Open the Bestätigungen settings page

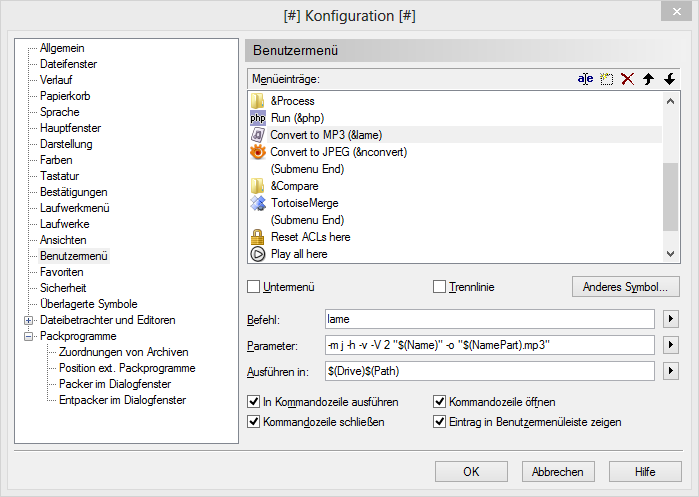tap(74, 192)
